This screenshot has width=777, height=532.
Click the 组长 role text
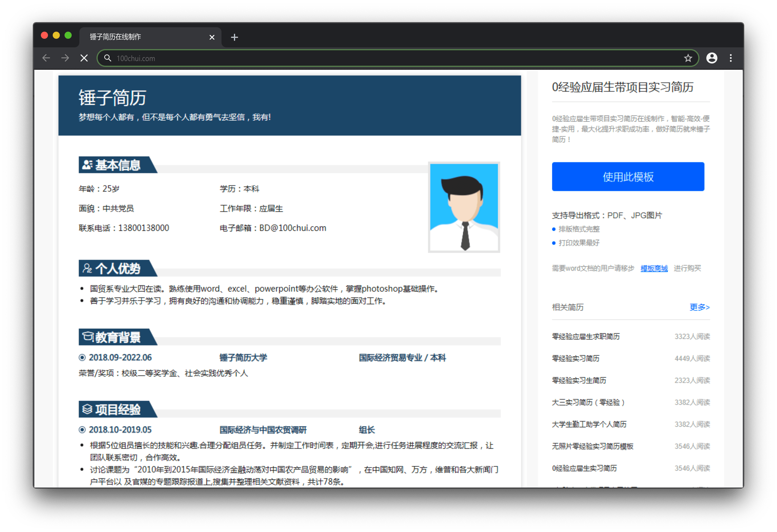click(367, 430)
